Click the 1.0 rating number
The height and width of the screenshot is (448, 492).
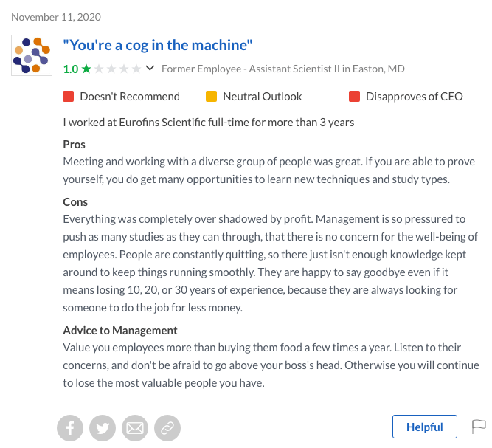click(71, 69)
